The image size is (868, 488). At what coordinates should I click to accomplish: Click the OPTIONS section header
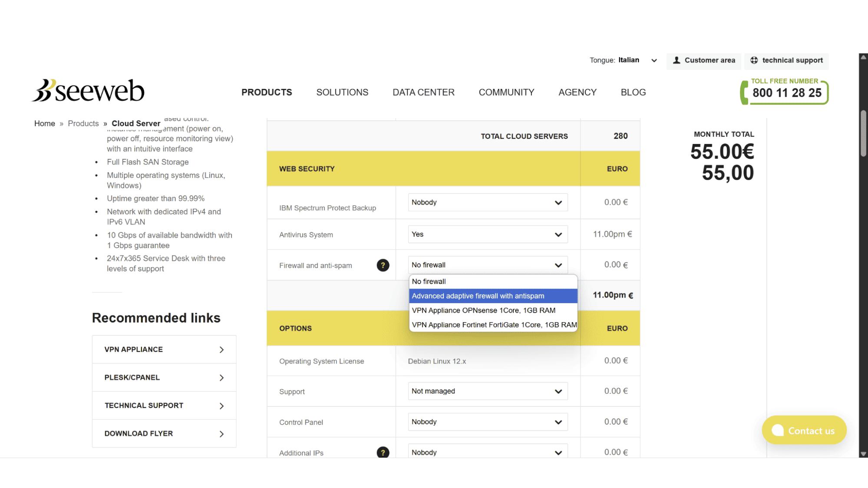tap(453, 328)
